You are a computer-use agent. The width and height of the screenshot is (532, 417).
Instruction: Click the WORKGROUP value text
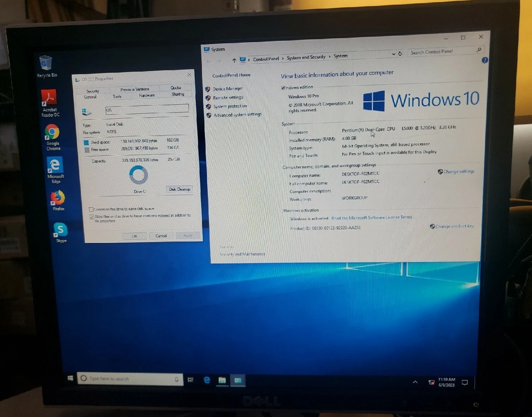tap(355, 198)
